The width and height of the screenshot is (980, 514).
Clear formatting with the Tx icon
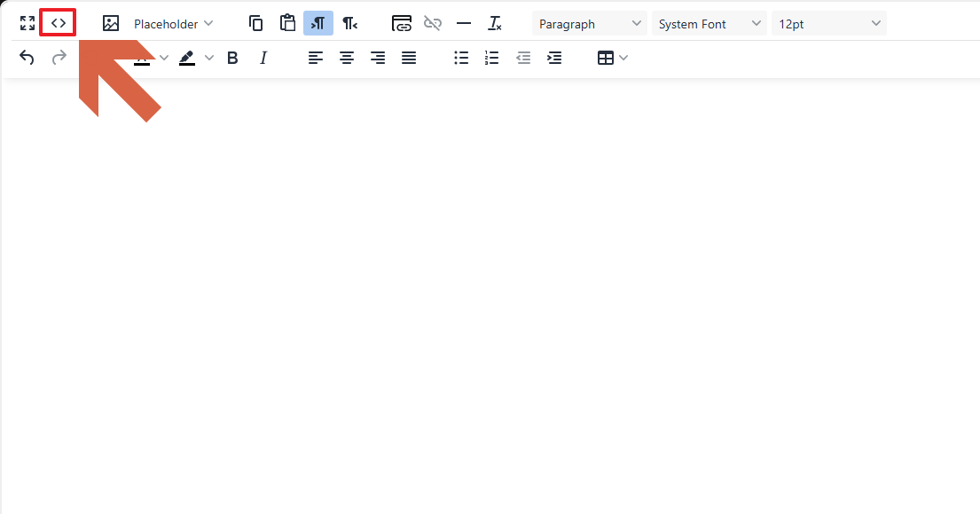(495, 24)
